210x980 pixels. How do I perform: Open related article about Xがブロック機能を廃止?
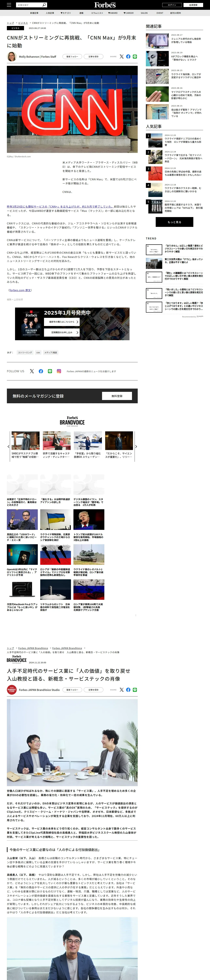(175, 59)
